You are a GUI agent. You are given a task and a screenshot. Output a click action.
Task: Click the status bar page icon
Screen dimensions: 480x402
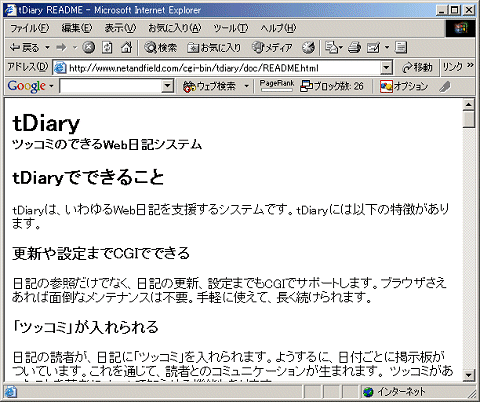tap(11, 392)
